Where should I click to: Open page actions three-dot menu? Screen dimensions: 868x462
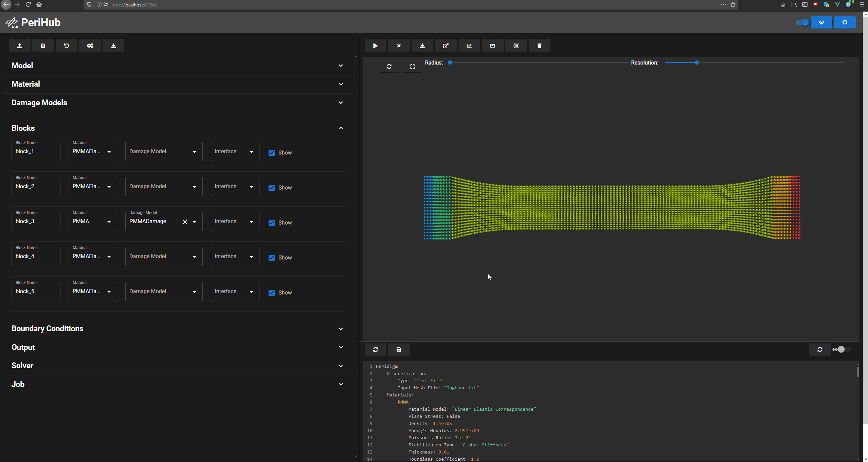point(723,4)
